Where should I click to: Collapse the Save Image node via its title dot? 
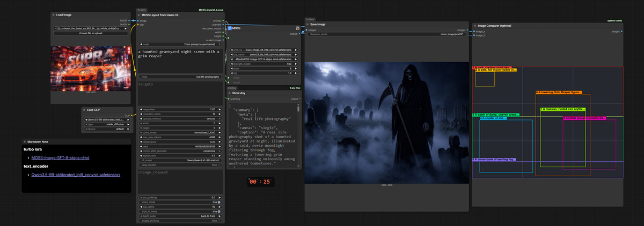(x=308, y=24)
